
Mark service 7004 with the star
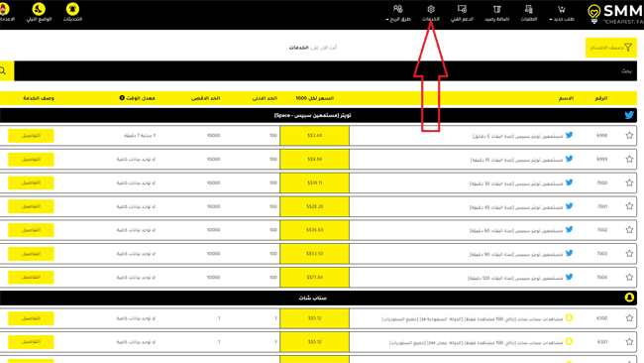point(629,277)
